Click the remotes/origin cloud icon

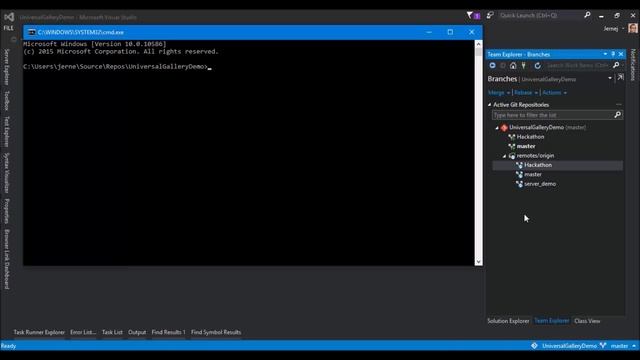pos(512,156)
